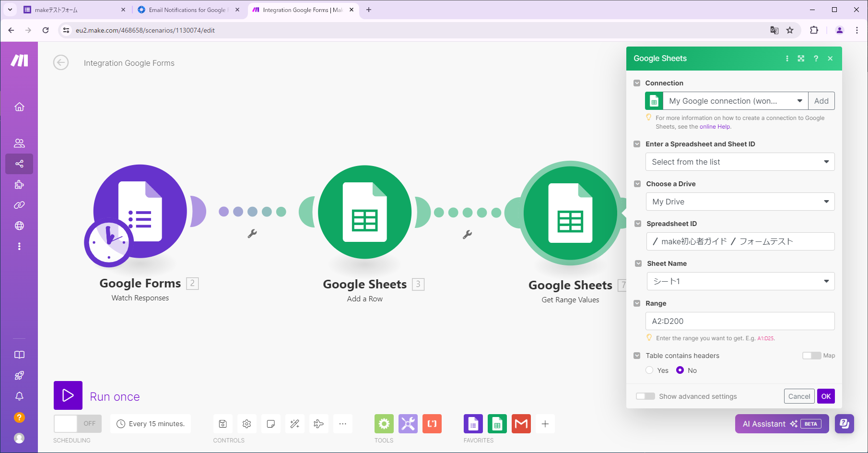Toggle the Table contains headers checkbox
Screen dimensions: 868x453
(x=637, y=356)
